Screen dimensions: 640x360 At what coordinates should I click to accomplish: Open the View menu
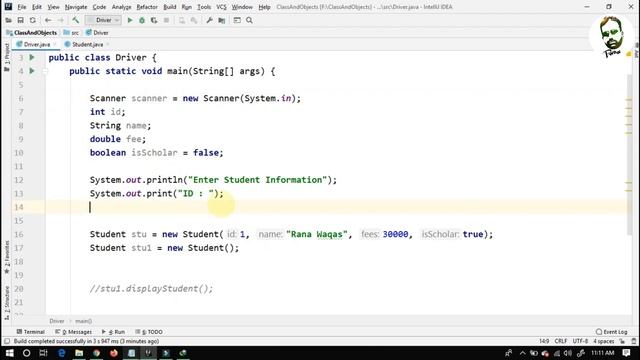click(53, 7)
